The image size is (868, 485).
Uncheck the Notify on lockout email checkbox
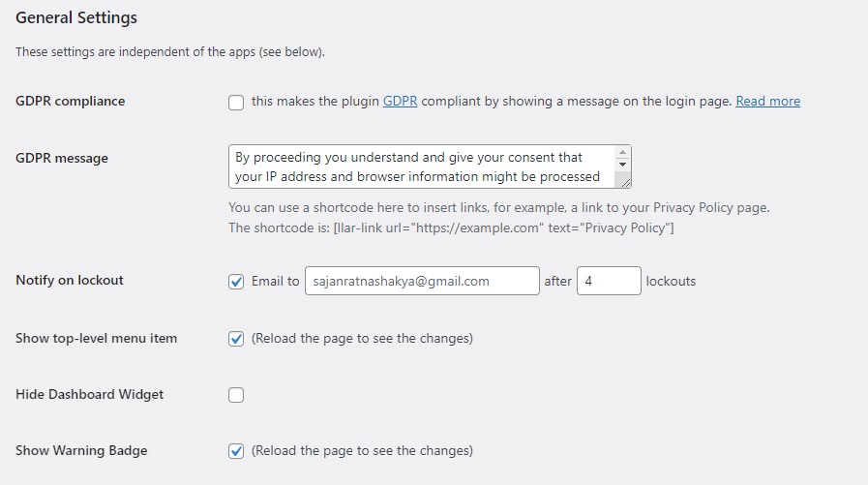(x=236, y=282)
